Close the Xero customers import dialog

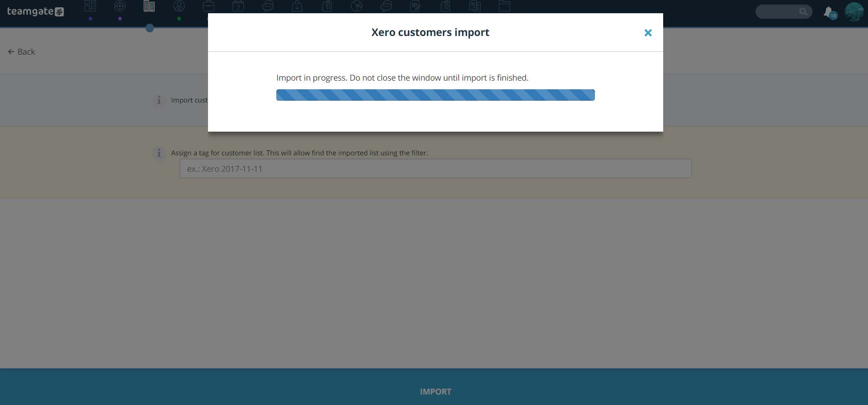point(648,33)
